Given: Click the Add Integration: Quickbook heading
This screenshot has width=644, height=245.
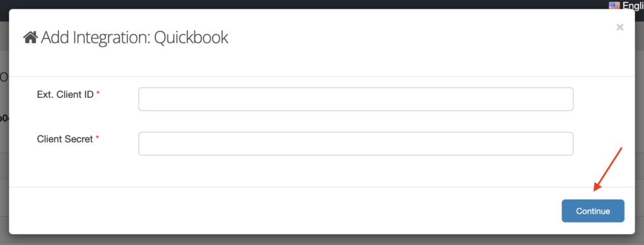Looking at the screenshot, I should (x=126, y=38).
